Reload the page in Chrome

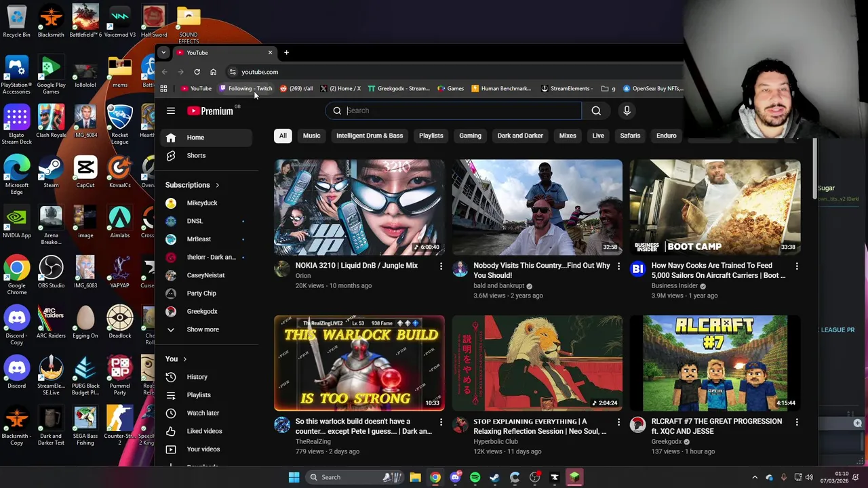[x=197, y=72]
